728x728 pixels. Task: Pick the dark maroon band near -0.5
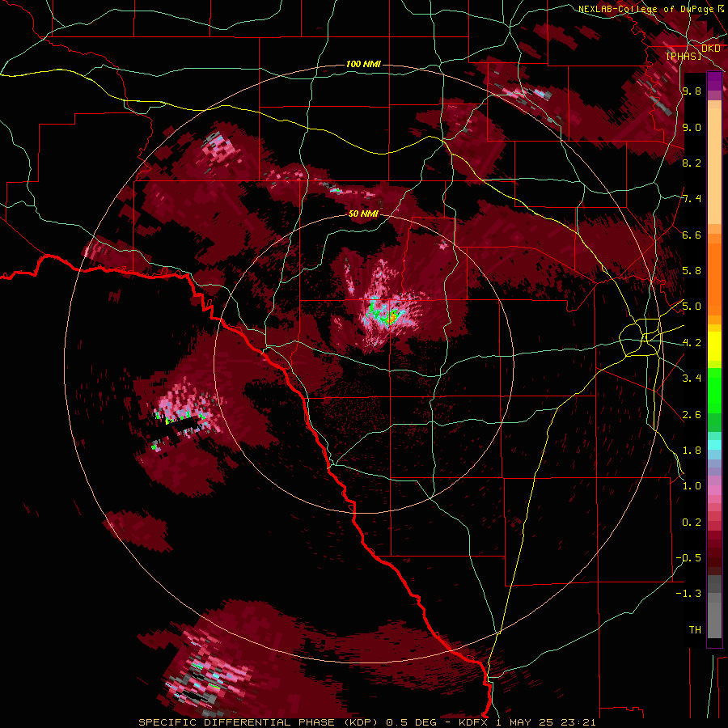(714, 557)
